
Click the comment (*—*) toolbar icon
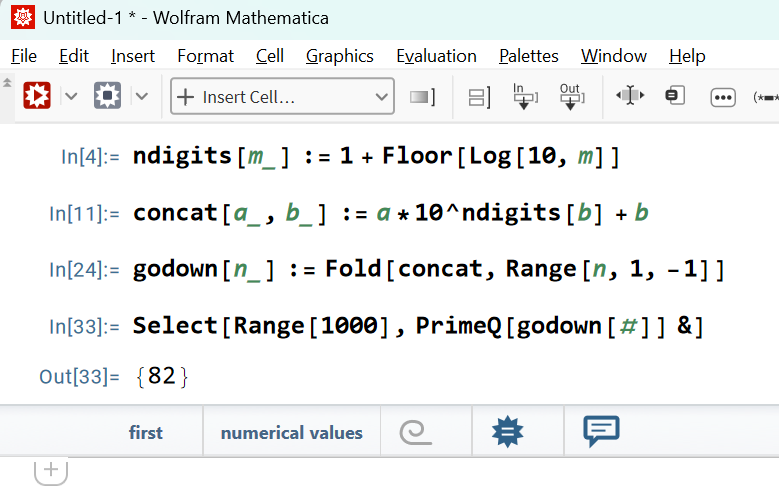[x=766, y=97]
